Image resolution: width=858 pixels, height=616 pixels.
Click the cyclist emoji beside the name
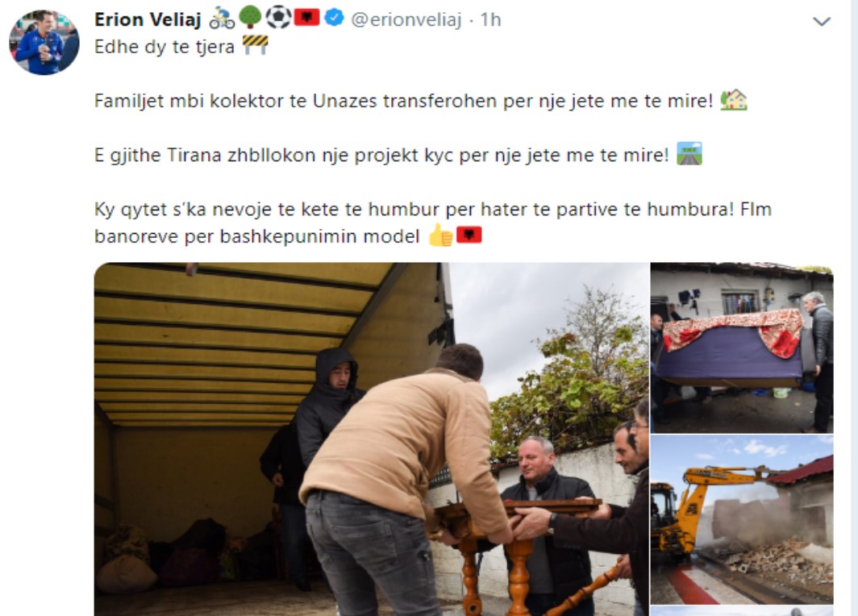222,19
